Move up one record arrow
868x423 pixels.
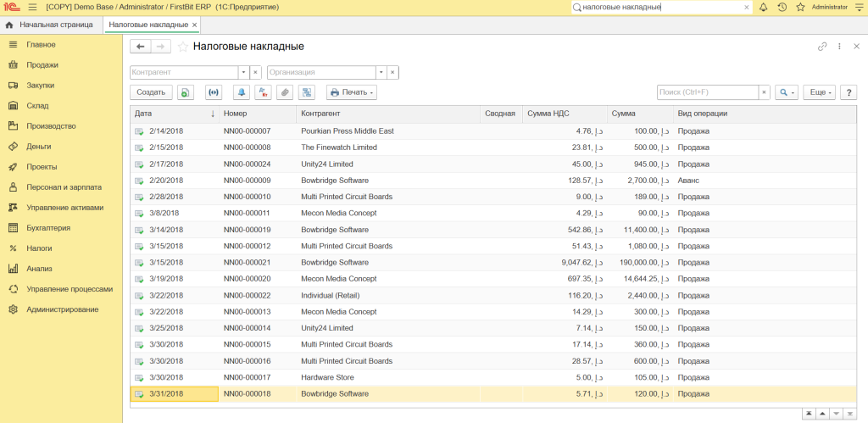pyautogui.click(x=822, y=414)
